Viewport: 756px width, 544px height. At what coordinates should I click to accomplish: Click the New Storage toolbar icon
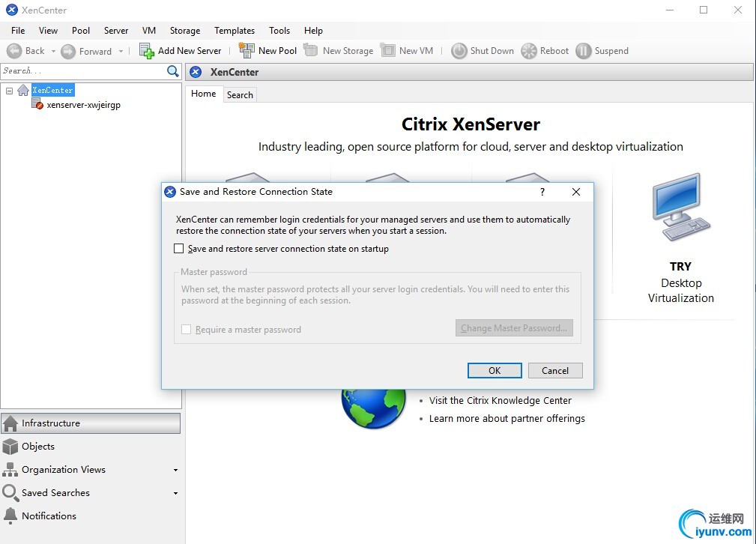click(x=310, y=49)
